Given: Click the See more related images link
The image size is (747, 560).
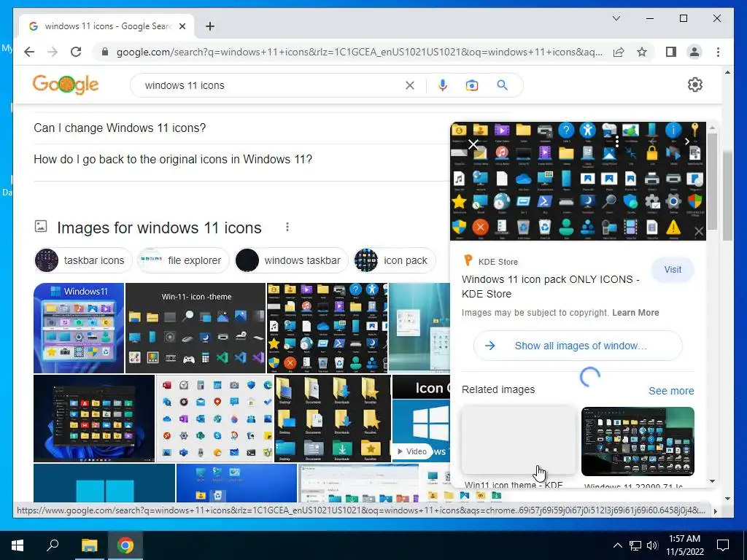Looking at the screenshot, I should tap(671, 391).
